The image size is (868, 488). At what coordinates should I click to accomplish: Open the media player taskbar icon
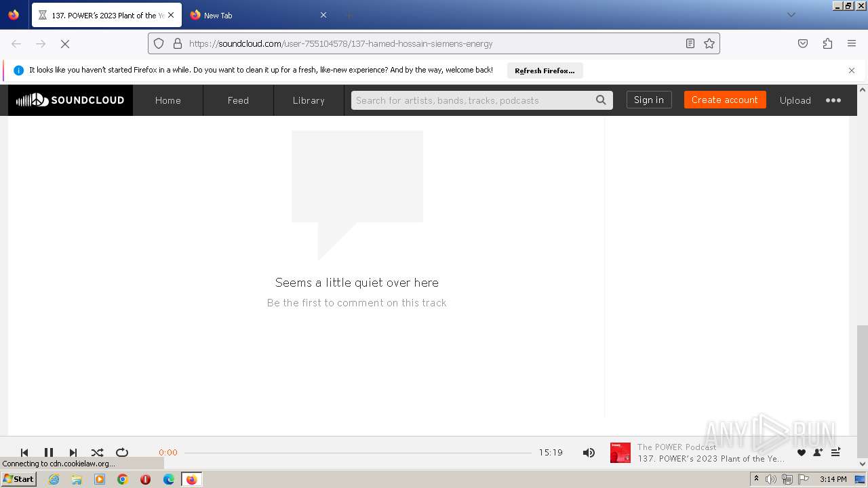(100, 479)
